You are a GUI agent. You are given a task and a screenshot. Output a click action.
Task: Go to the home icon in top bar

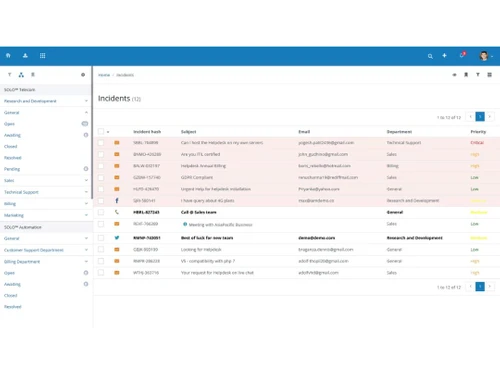click(8, 55)
